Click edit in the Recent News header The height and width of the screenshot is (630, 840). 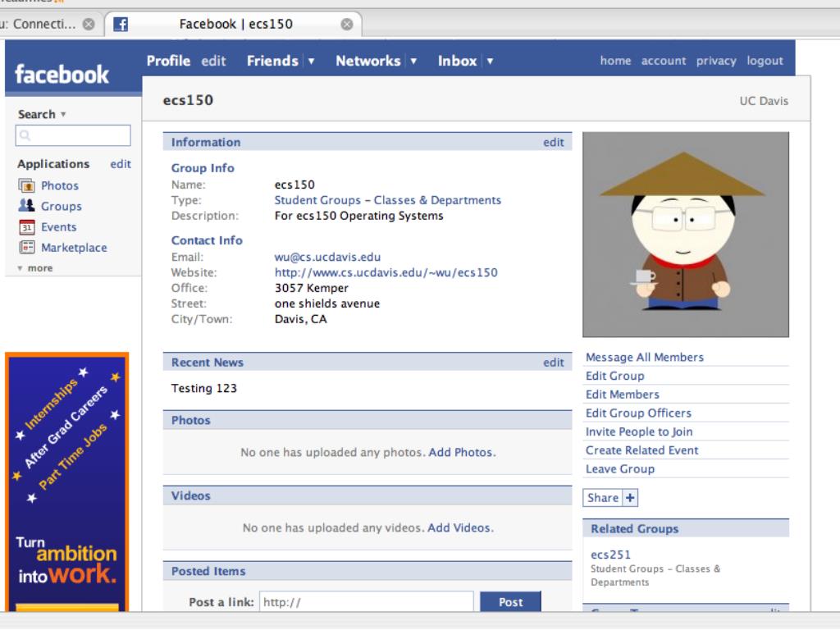click(554, 363)
